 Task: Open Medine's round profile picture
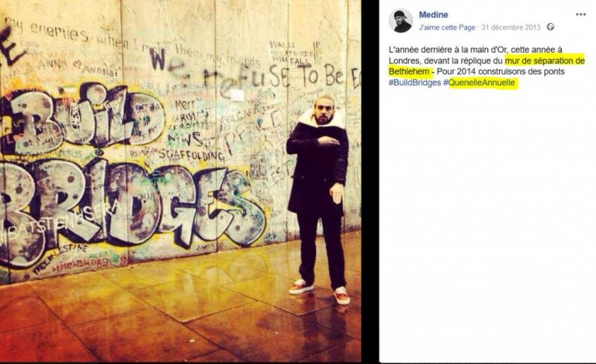click(x=400, y=20)
